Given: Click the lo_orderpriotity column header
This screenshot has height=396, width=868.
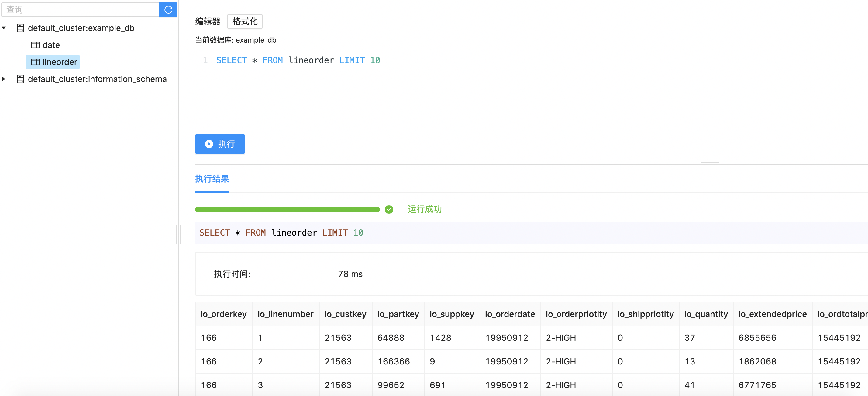Looking at the screenshot, I should pos(576,314).
